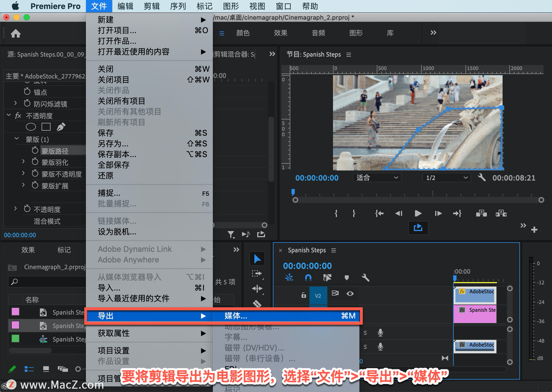Toggle stopwatch for 锚点
This screenshot has height=392, width=552.
[27, 92]
